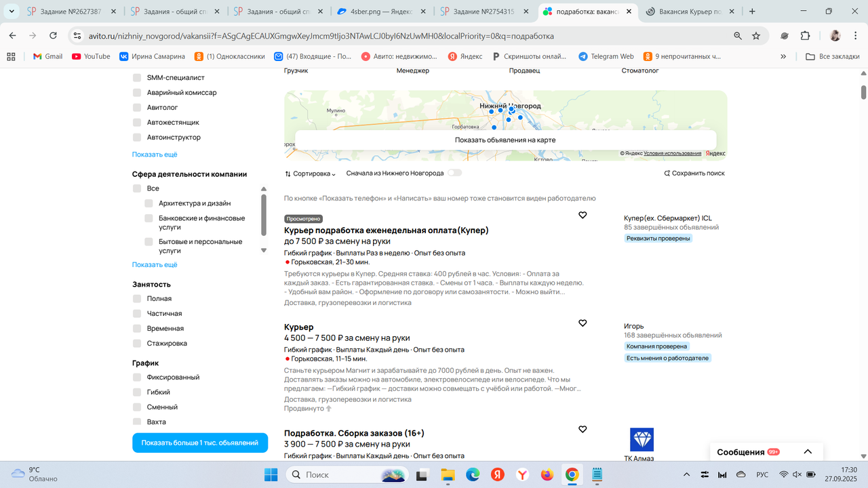The width and height of the screenshot is (868, 488).
Task: Click the Сохранить поиск link
Action: pos(695,173)
